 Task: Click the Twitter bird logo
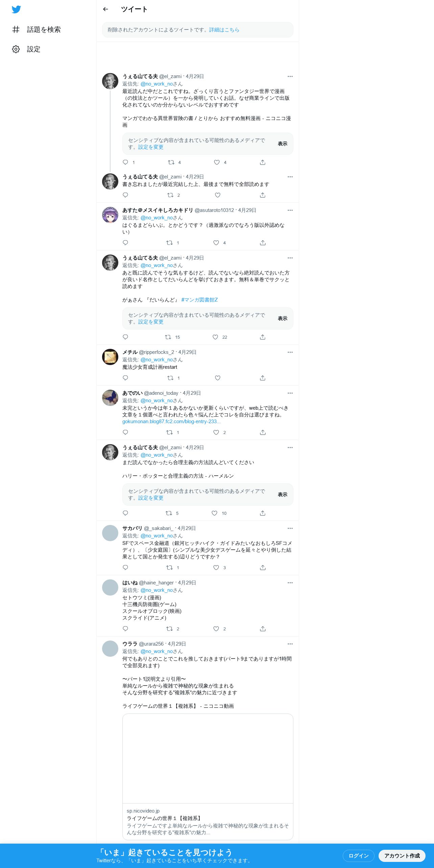pos(16,9)
